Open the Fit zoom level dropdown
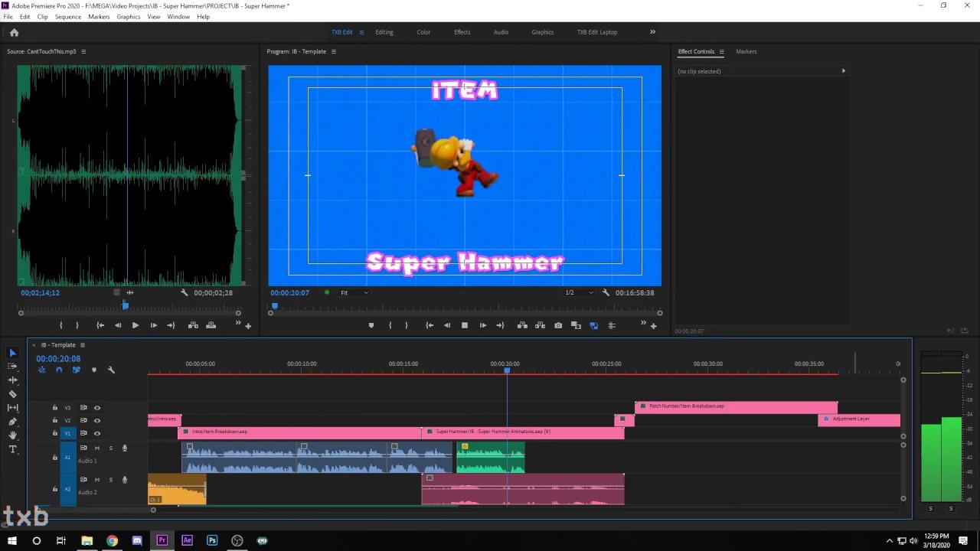Viewport: 980px width, 551px height. tap(354, 292)
